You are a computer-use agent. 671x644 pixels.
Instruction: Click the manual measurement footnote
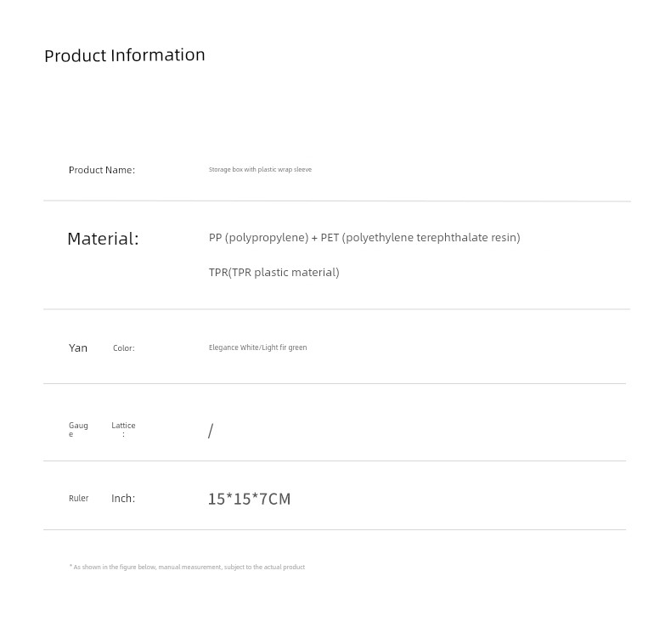click(187, 567)
